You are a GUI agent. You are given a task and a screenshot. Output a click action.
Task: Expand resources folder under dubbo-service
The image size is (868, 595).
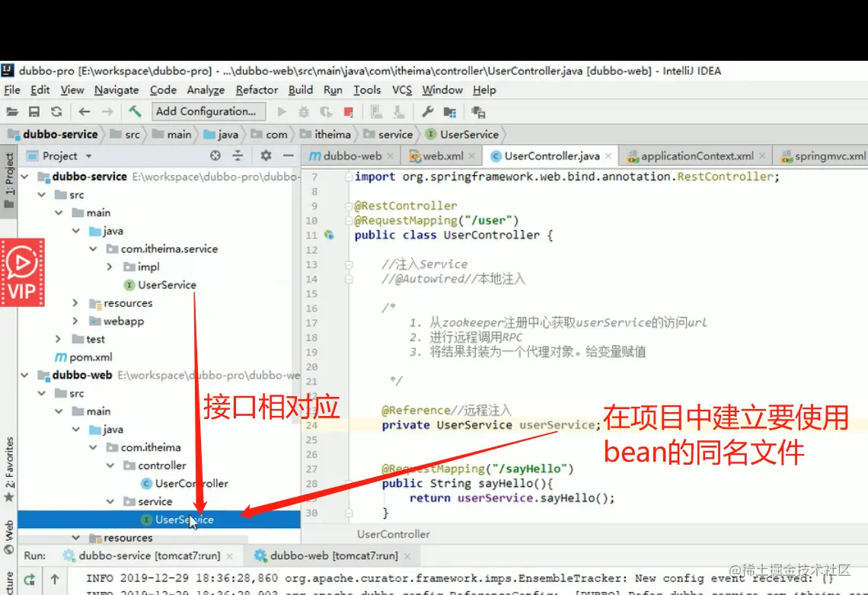tap(75, 303)
